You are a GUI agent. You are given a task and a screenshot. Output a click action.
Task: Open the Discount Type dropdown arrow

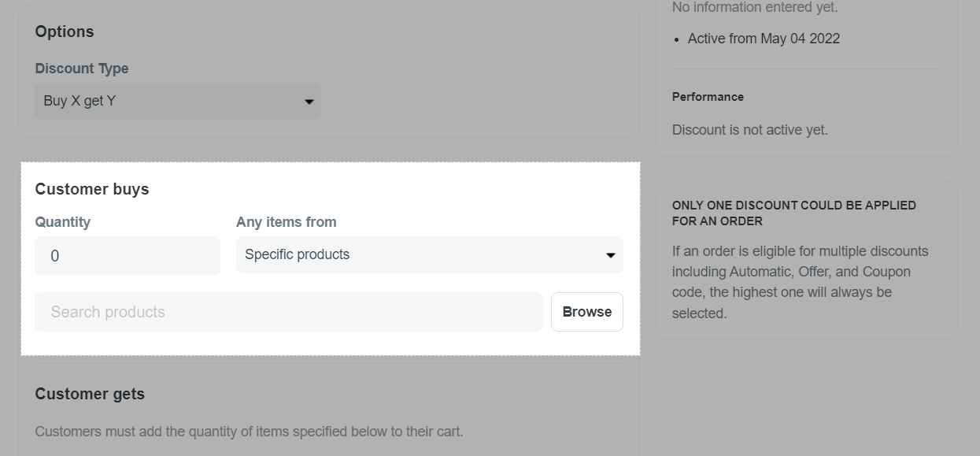click(309, 102)
